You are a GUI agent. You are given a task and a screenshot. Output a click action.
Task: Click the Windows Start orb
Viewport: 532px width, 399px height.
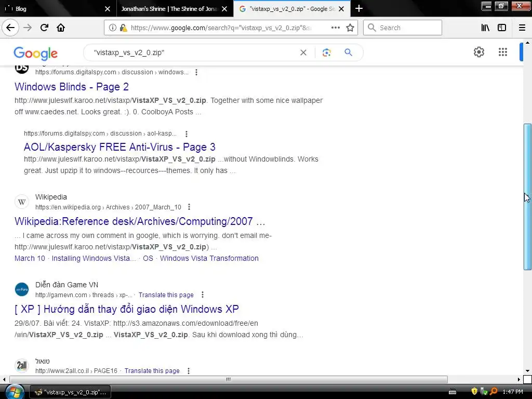[x=15, y=391]
